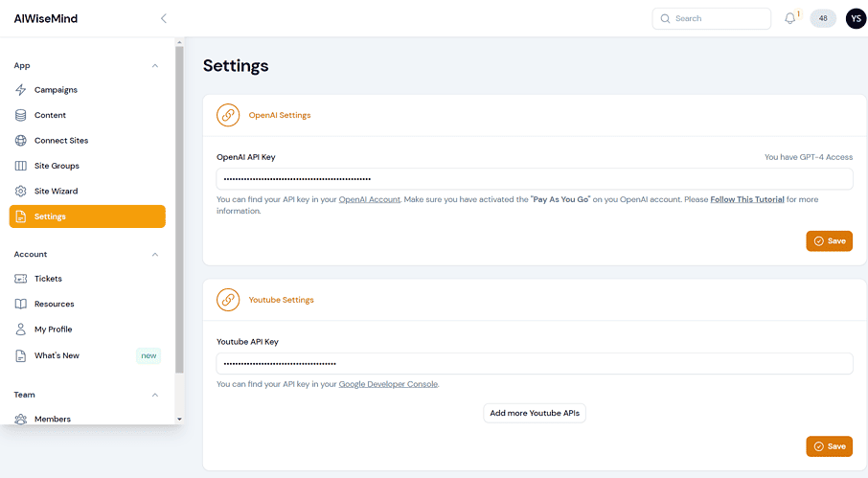
Task: Save the Youtube settings
Action: 830,446
